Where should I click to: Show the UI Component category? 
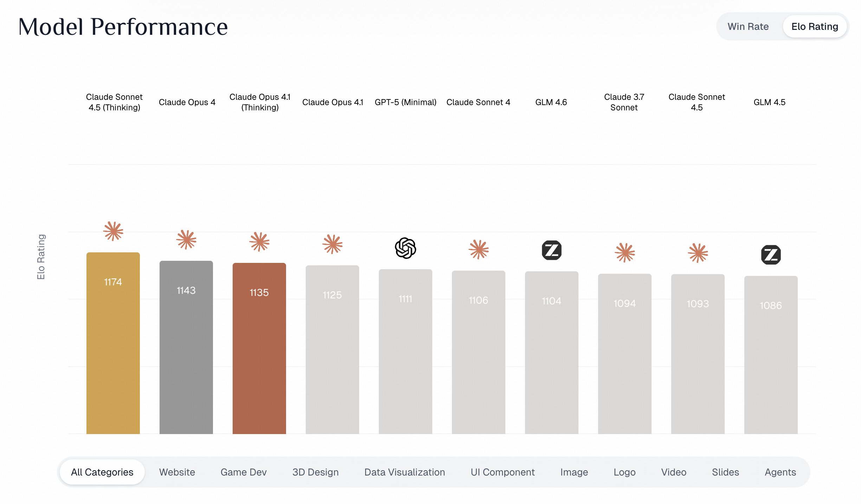click(x=503, y=472)
